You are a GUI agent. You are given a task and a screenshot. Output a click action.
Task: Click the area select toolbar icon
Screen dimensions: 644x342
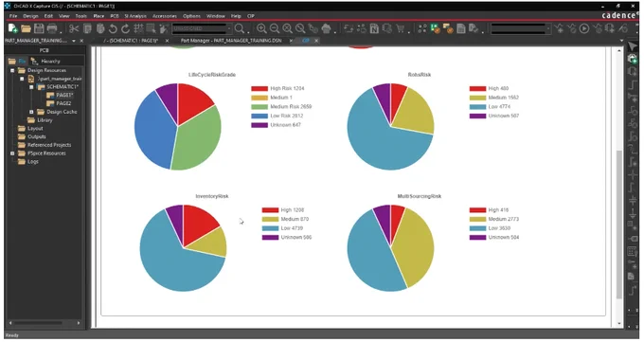[x=151, y=28]
